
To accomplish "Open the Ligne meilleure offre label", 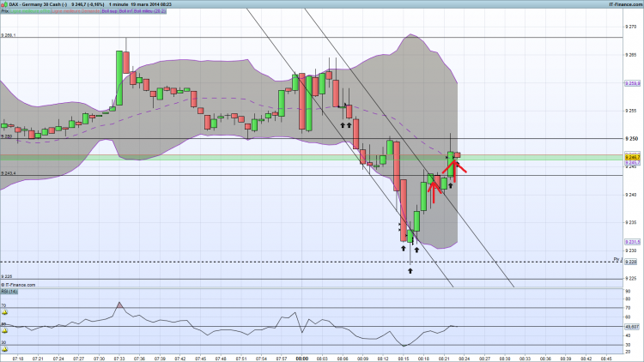I will 29,11.
